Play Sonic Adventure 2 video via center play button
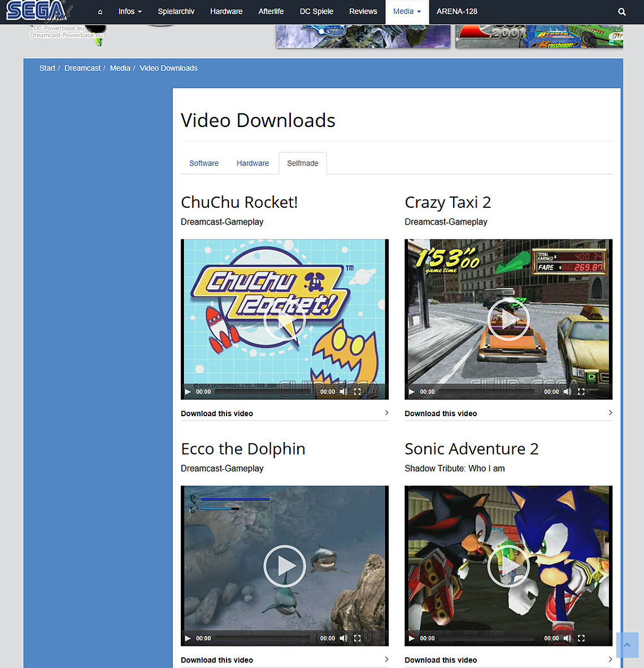The height and width of the screenshot is (668, 644). [x=508, y=566]
